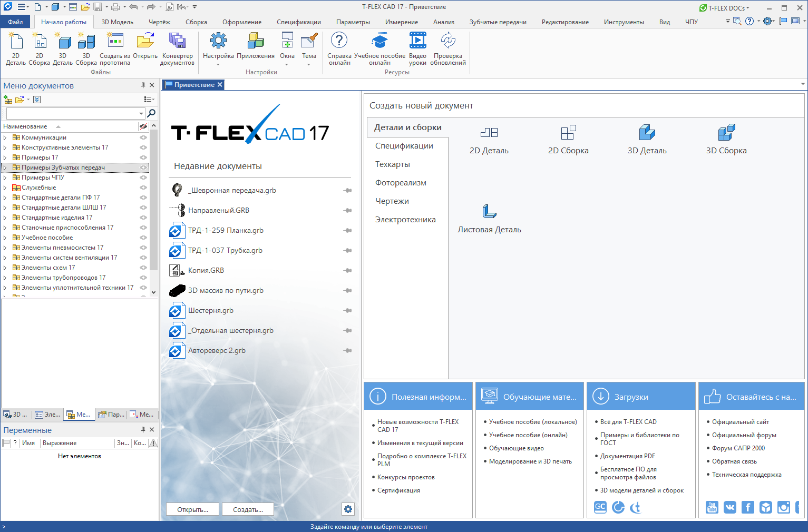Toggle visibility of Коммуникации library
The height and width of the screenshot is (532, 808).
(x=143, y=137)
